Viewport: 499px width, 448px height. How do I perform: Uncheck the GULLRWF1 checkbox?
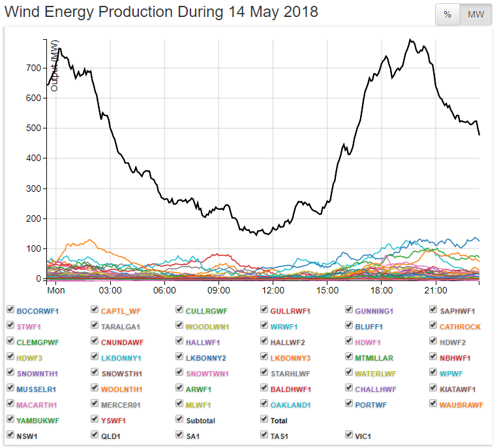[x=265, y=310]
